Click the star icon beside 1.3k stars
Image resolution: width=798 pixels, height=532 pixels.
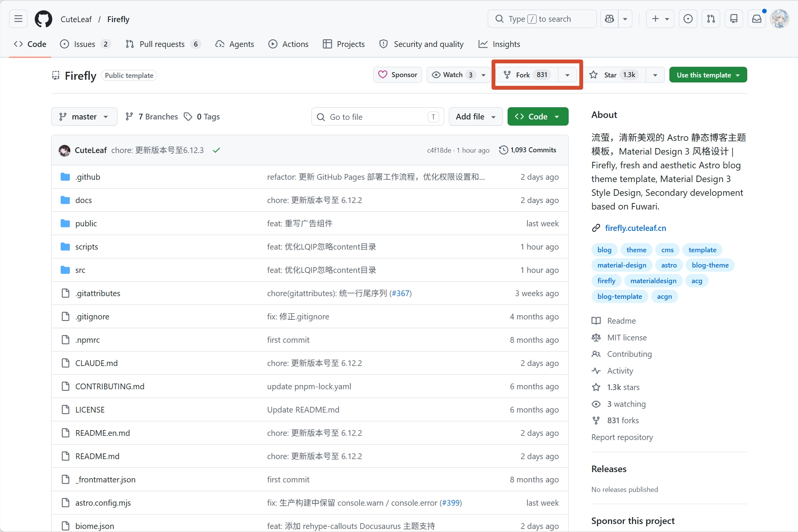[596, 387]
